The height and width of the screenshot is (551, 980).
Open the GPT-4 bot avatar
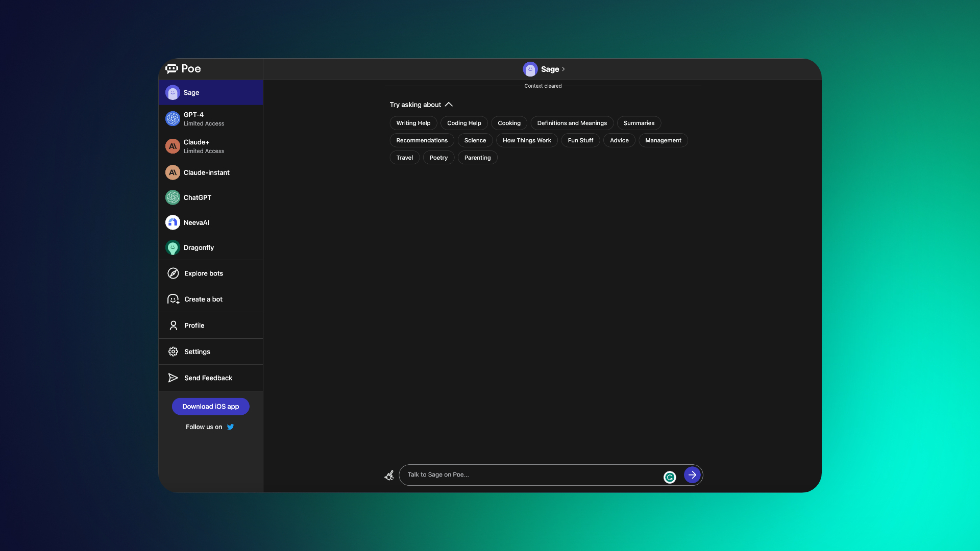tap(173, 119)
